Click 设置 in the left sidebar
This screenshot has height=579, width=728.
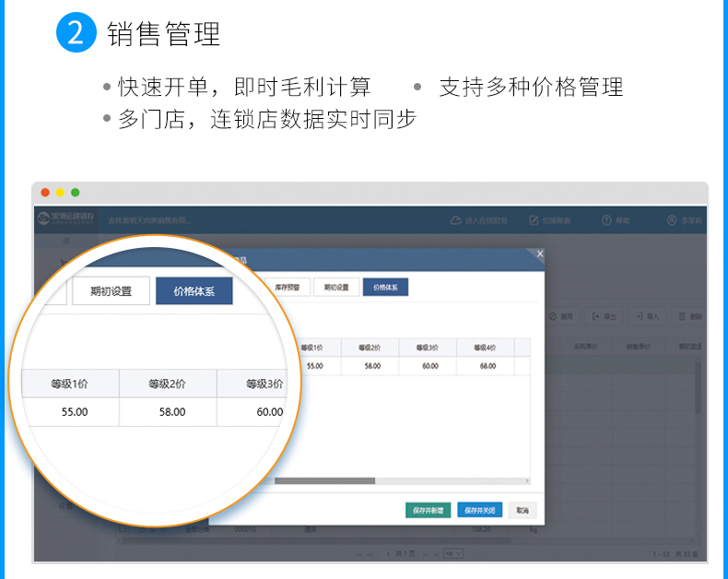(65, 506)
